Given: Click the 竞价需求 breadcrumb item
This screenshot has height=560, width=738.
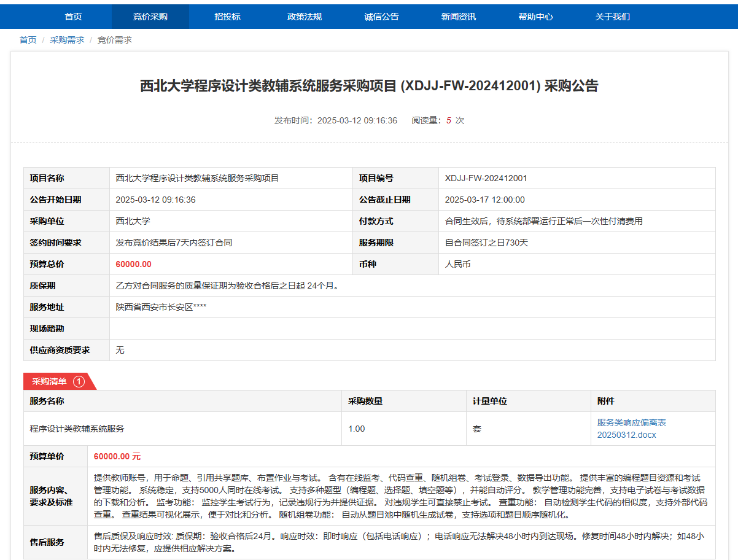Looking at the screenshot, I should pos(115,40).
